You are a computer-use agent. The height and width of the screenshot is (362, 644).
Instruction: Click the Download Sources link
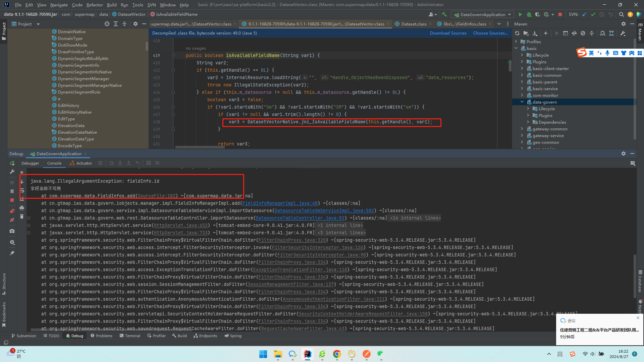coord(448,33)
